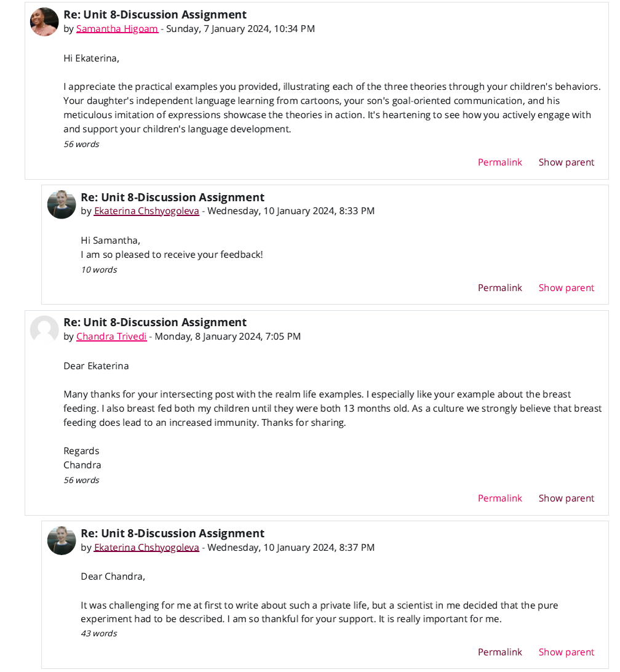Click Ekaterina's avatar on the 8:33 PM reply

pyautogui.click(x=62, y=205)
